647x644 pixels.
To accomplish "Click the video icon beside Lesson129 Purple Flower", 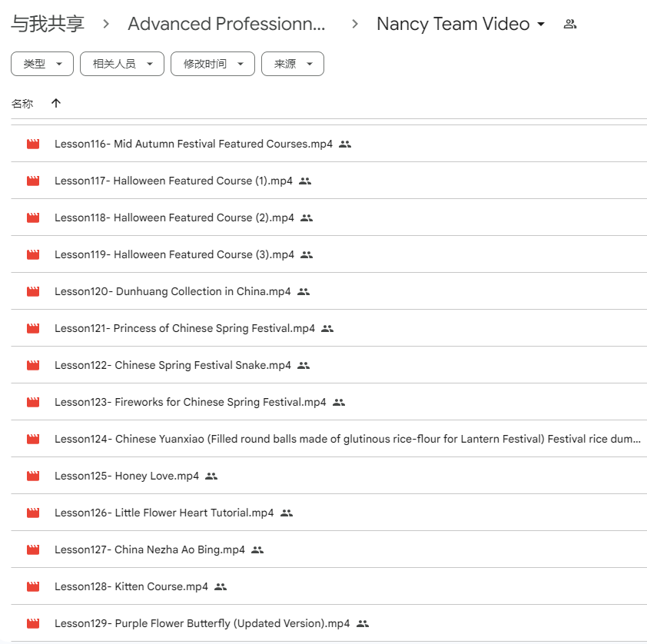I will pyautogui.click(x=33, y=623).
